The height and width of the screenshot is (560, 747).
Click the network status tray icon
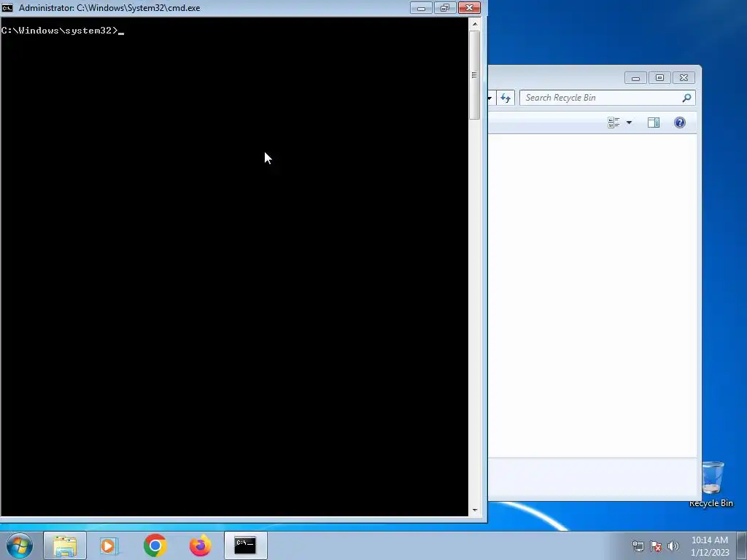(638, 546)
